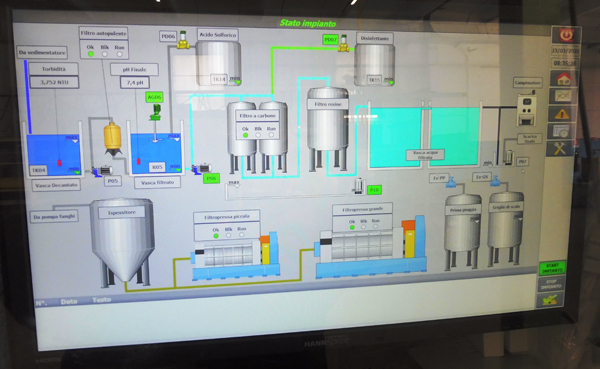
Task: Open the scheduler calendar clock icon
Action: (561, 131)
